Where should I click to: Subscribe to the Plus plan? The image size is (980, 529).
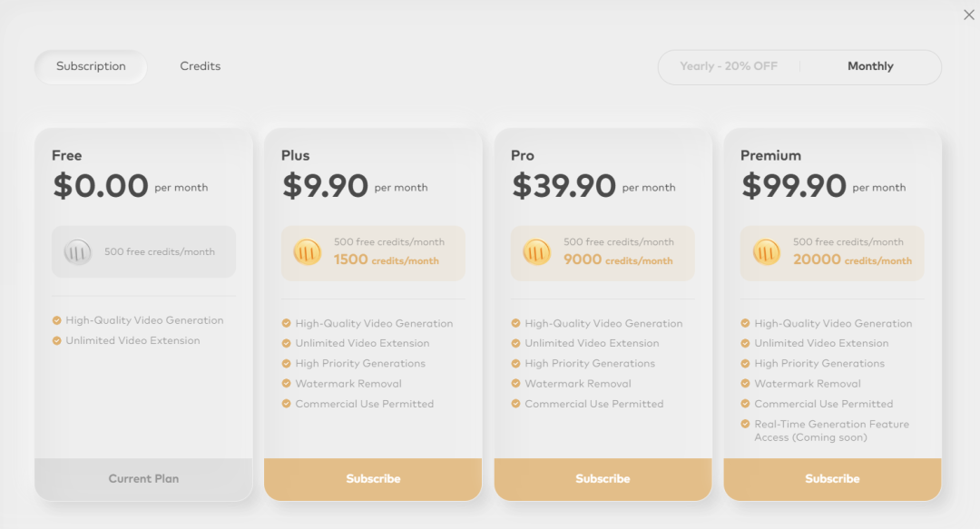373,479
